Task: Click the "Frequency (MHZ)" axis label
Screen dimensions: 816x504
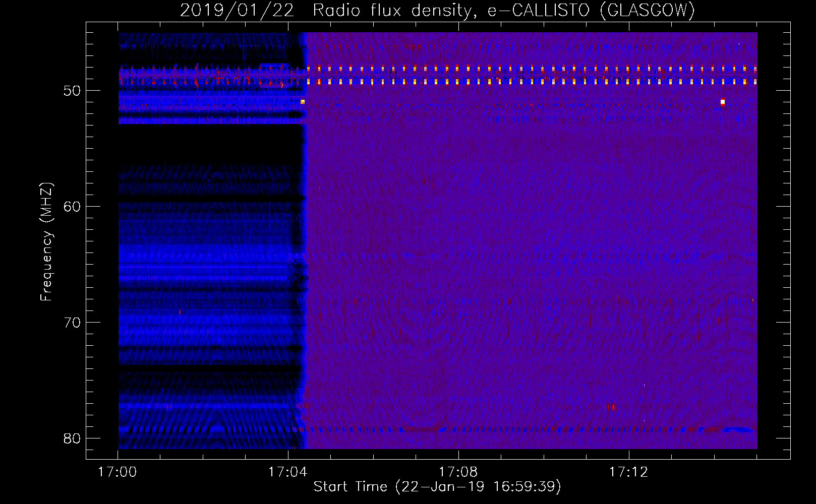Action: click(x=46, y=242)
